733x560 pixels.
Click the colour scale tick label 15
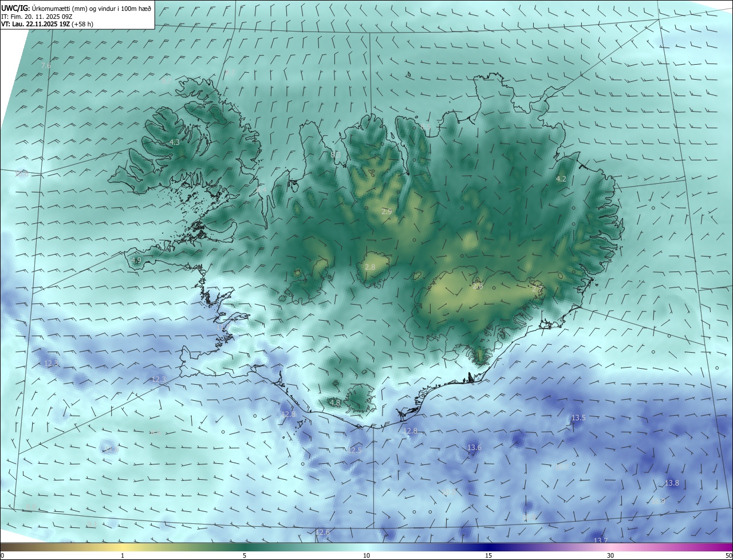click(x=488, y=555)
